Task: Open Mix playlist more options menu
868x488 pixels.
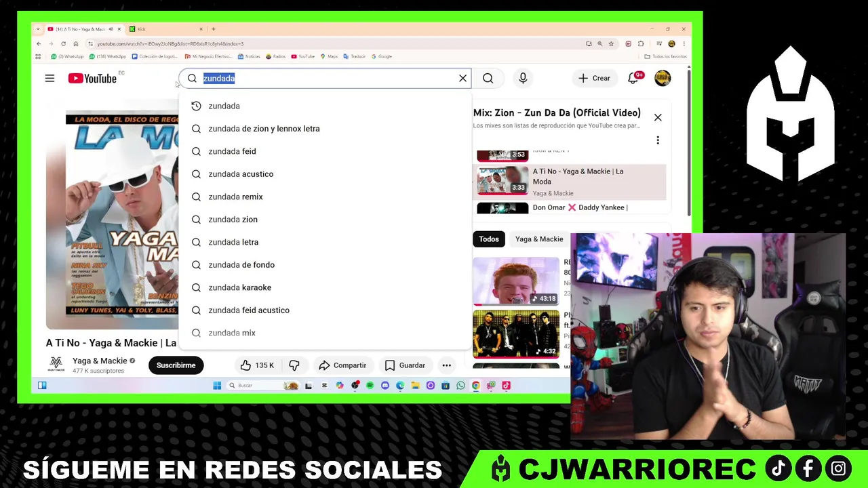Action: pos(657,140)
